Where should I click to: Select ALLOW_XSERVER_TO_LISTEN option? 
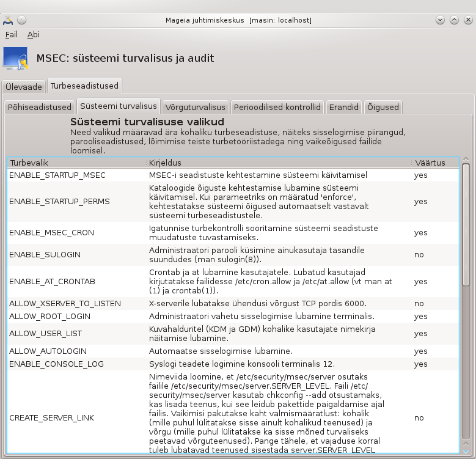click(233, 304)
